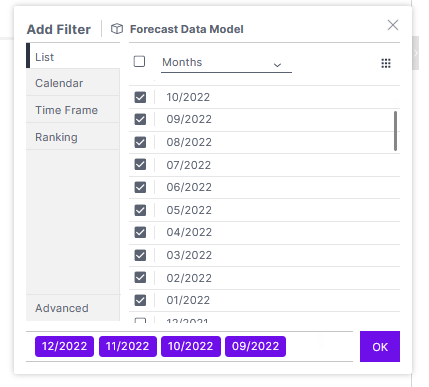Open the Time Frame tab
Image resolution: width=429 pixels, height=387 pixels.
pos(73,110)
